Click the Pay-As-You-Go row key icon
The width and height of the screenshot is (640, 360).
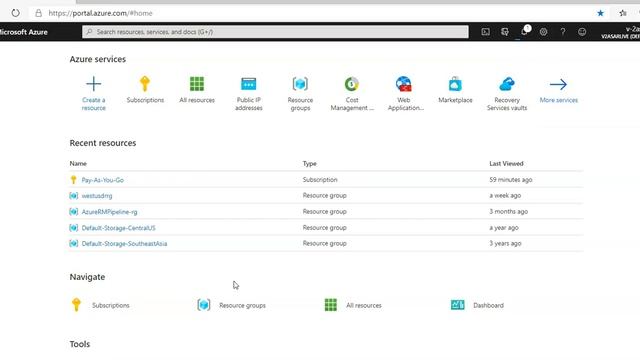(73, 180)
